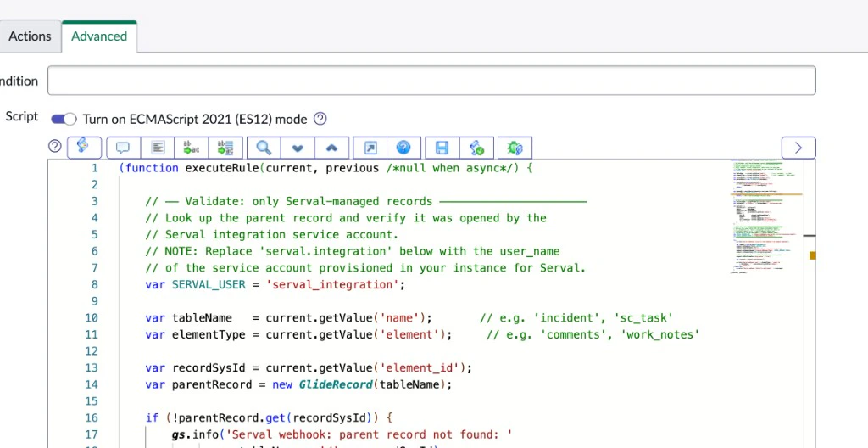Open the script debugger bug icon

click(515, 148)
